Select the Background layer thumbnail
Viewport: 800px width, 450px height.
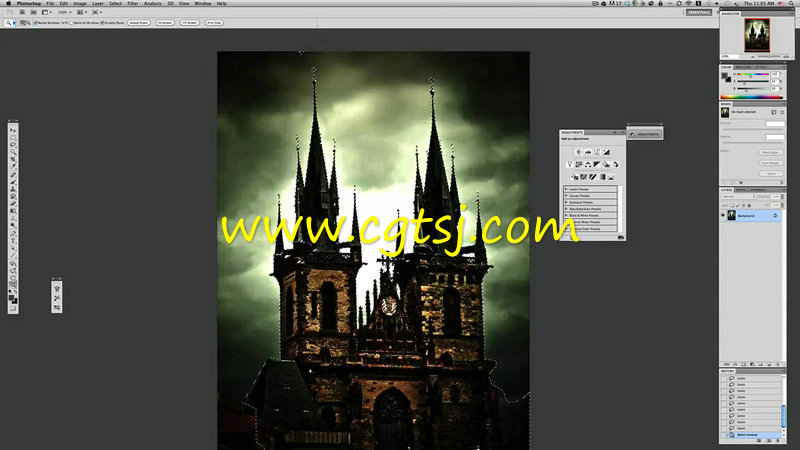(x=732, y=216)
